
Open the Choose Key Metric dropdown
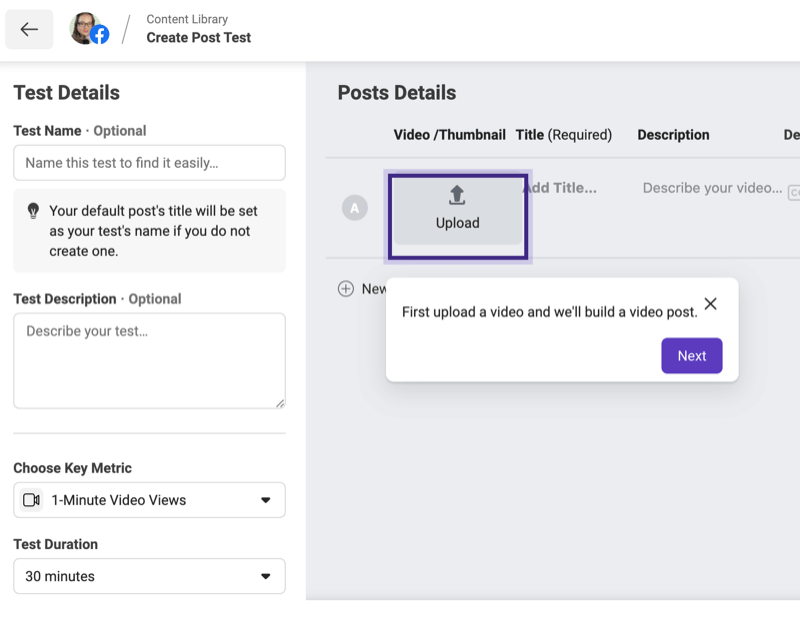click(x=149, y=500)
